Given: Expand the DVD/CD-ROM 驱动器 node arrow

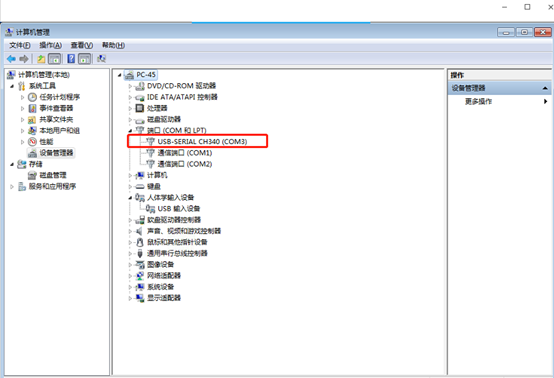Looking at the screenshot, I should tap(130, 86).
